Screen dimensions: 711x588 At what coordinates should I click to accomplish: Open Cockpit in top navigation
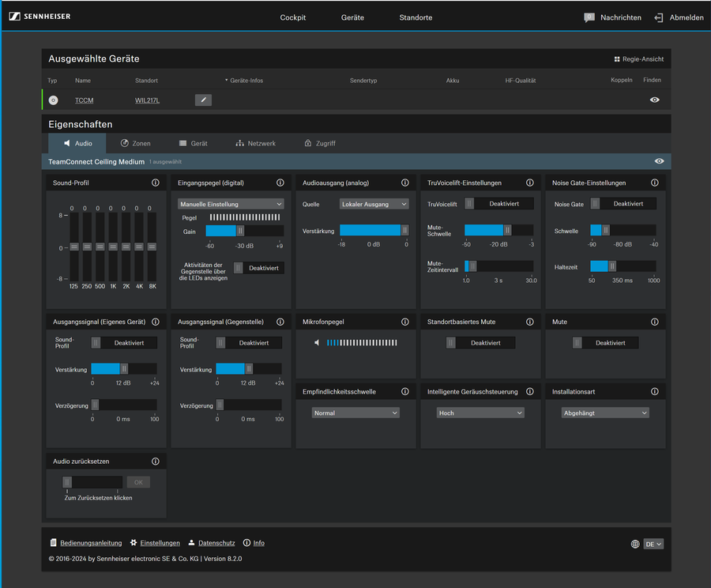(x=293, y=17)
